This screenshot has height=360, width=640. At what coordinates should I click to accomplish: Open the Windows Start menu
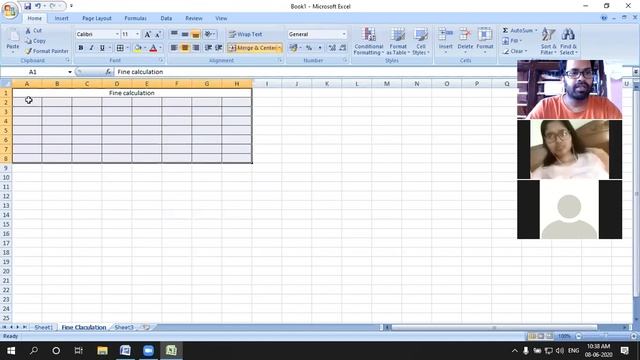point(11,351)
